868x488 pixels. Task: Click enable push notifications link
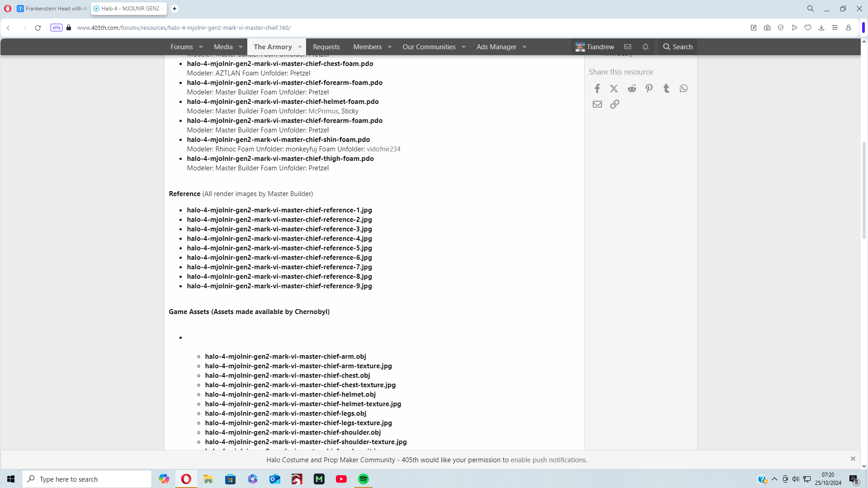point(548,460)
